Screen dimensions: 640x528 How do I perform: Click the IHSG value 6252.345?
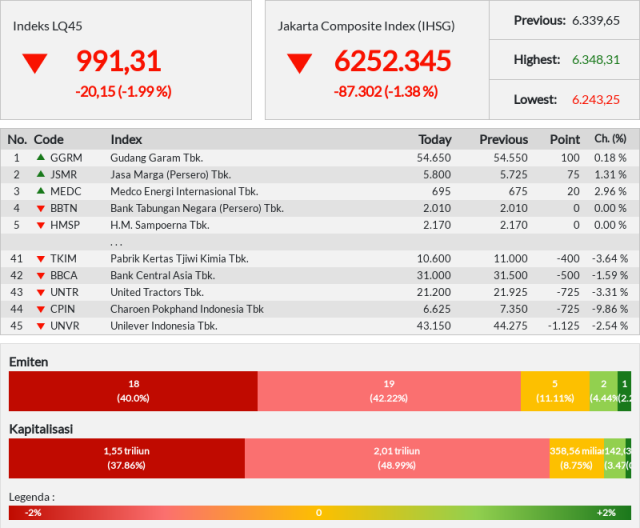[x=393, y=61]
